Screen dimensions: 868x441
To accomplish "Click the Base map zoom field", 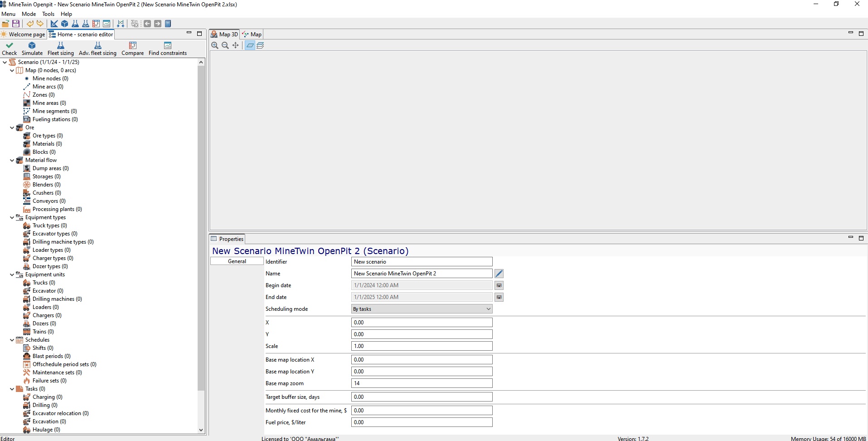I will click(x=422, y=383).
